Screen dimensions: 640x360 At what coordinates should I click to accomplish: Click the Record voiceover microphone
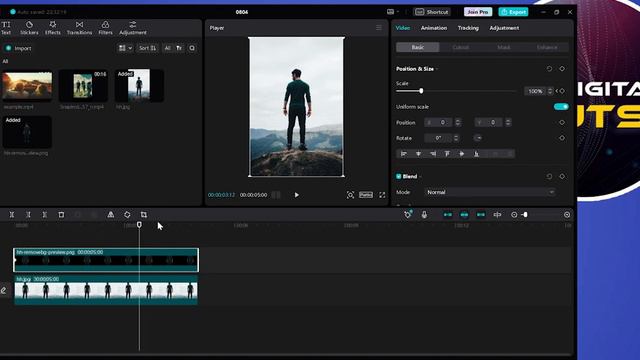424,215
